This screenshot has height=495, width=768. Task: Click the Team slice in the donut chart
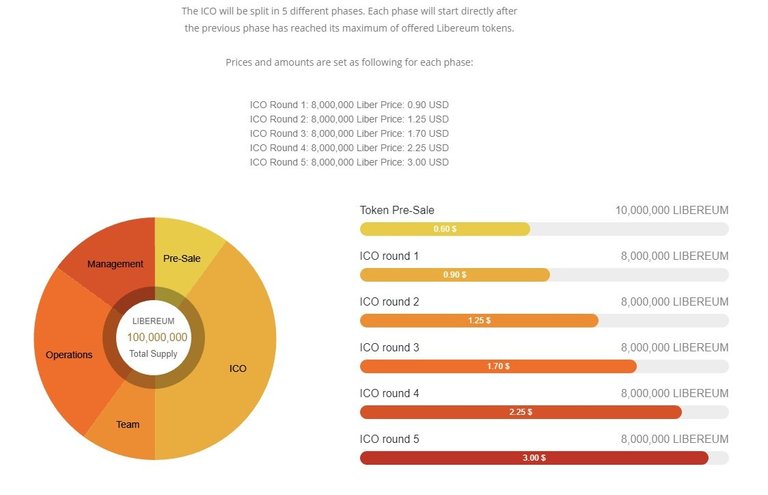pos(128,422)
